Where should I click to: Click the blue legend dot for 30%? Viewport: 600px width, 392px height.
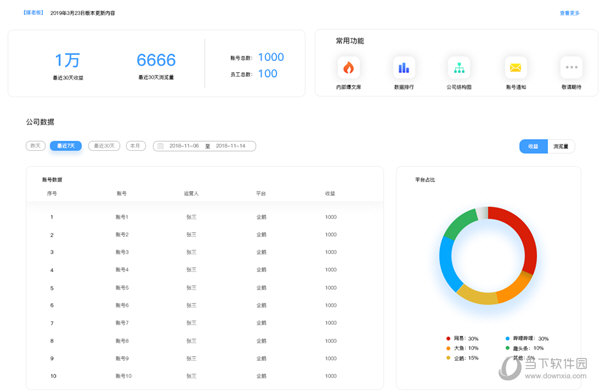tap(507, 338)
